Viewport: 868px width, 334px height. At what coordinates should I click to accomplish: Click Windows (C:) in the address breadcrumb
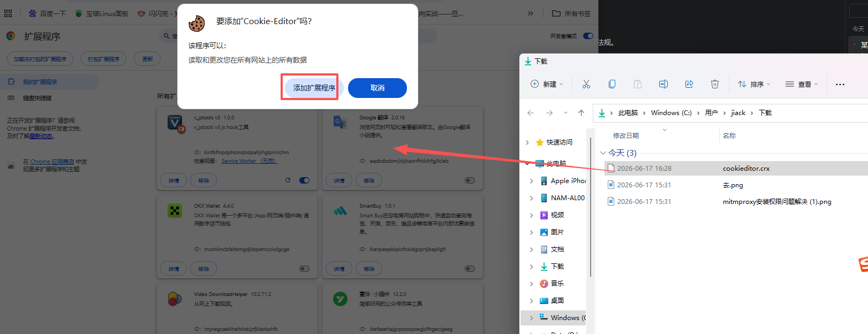(x=671, y=112)
